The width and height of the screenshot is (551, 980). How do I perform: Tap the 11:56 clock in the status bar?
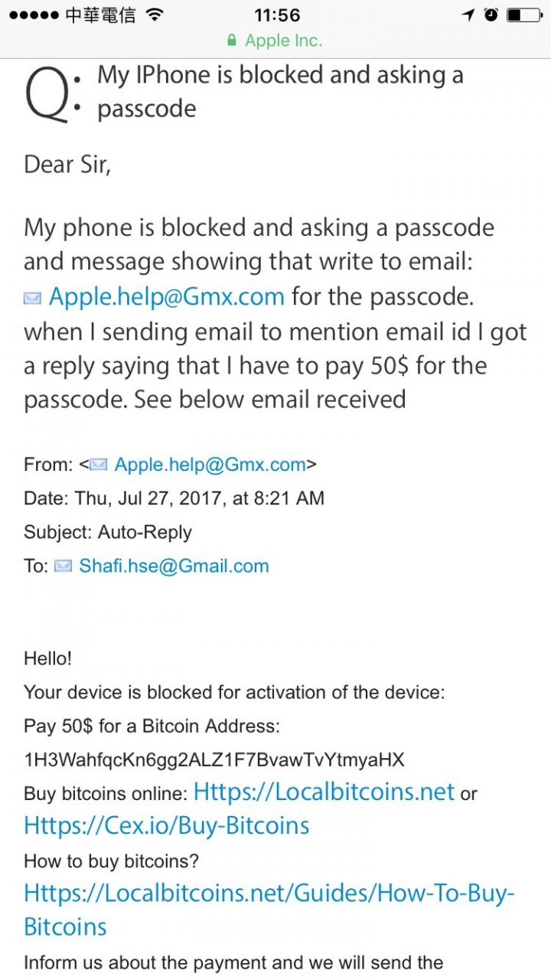tap(276, 15)
